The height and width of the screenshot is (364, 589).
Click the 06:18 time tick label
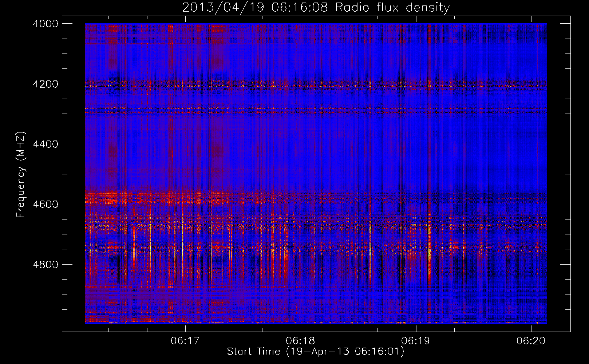pos(300,341)
